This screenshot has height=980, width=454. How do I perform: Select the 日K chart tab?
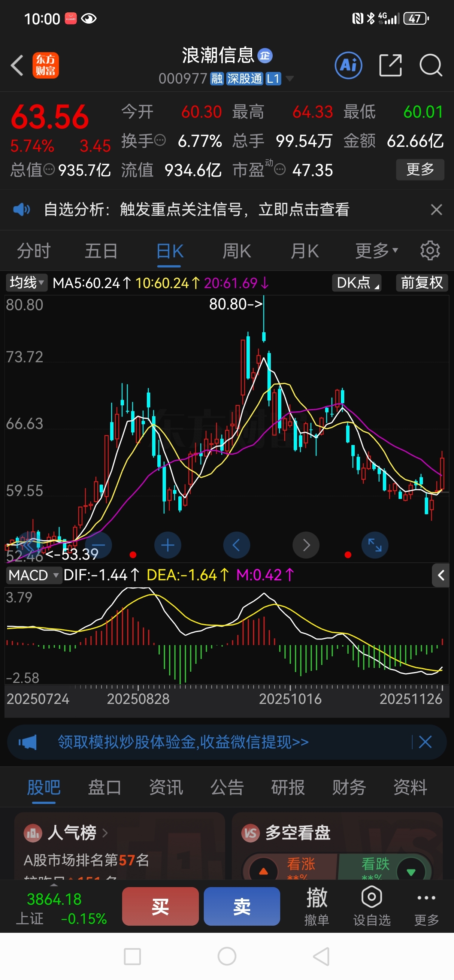point(169,251)
